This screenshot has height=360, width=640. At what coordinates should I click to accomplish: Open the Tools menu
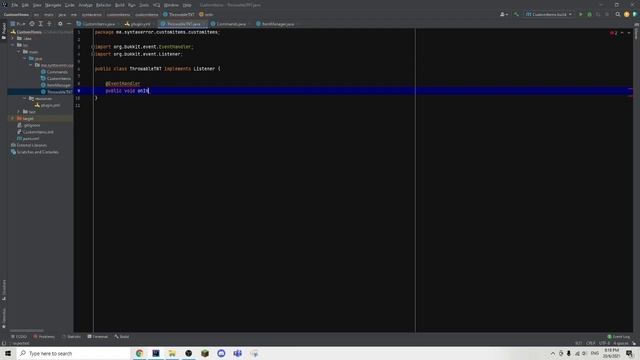click(144, 5)
